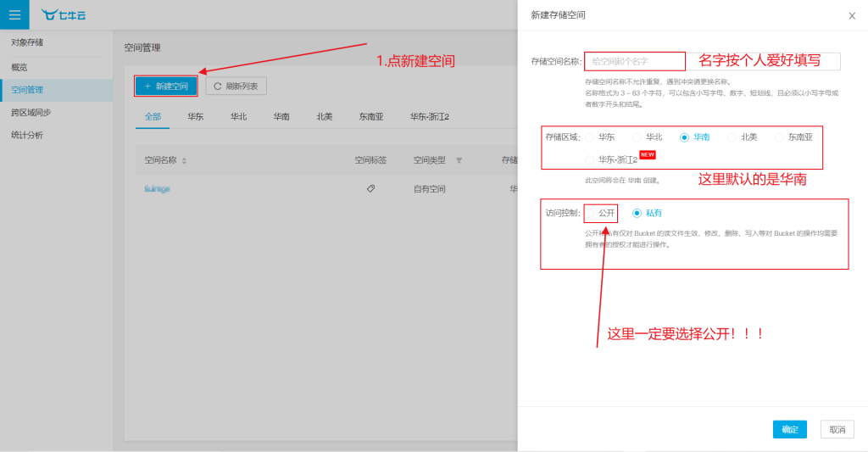868x452 pixels.
Task: Click the 新建空间 button
Action: (x=166, y=86)
